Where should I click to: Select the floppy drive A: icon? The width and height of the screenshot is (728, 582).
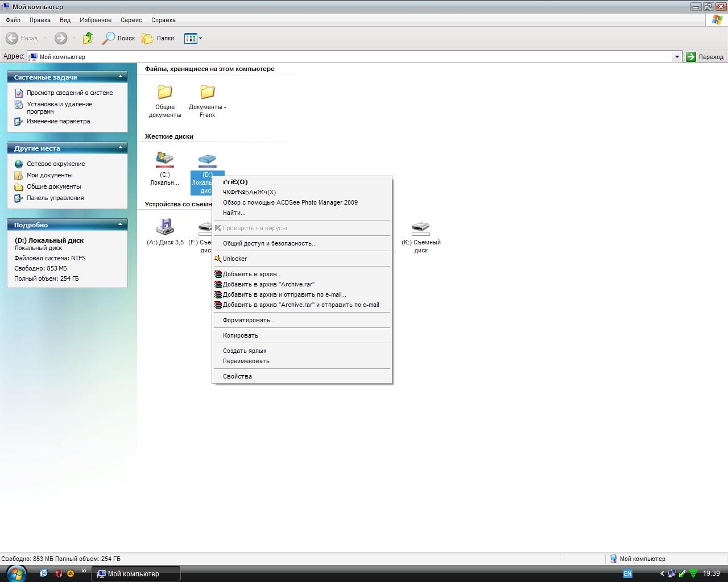(x=165, y=227)
